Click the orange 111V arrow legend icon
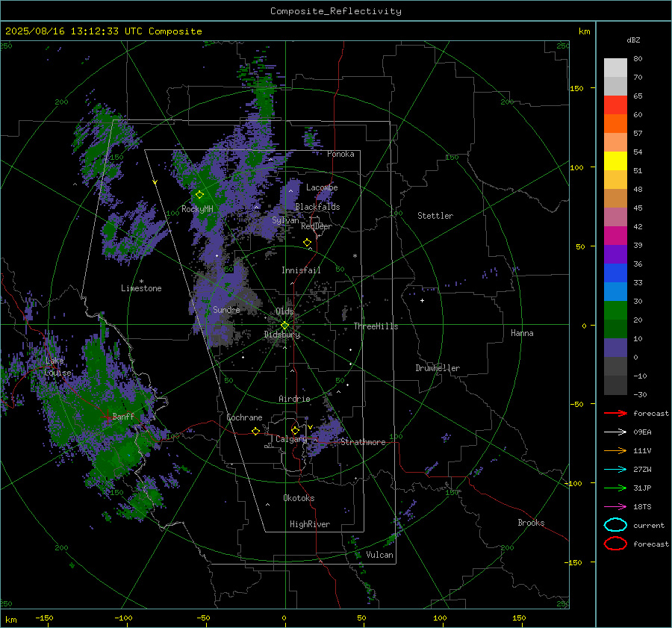 [x=615, y=450]
